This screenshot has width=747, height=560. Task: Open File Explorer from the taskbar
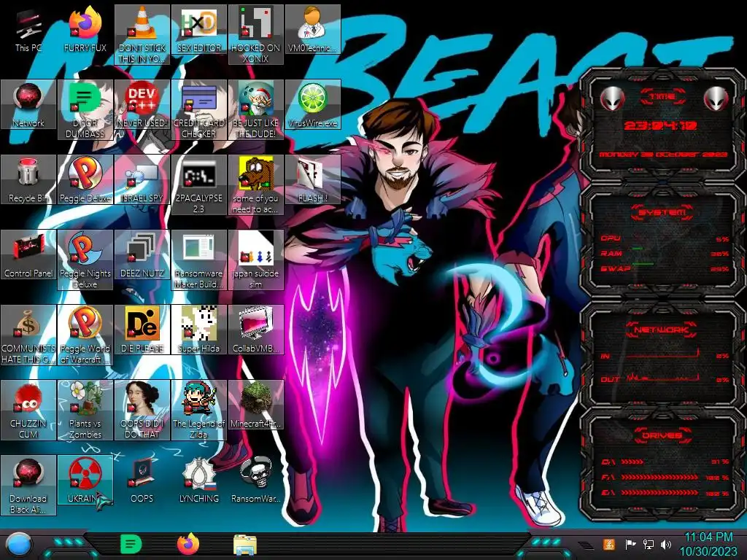click(245, 545)
